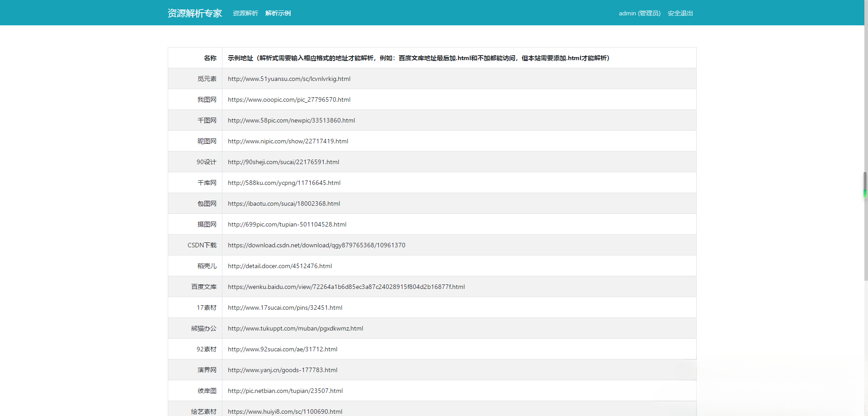This screenshot has height=416, width=868.
Task: Open the 90设计 sucai example link
Action: pos(283,162)
